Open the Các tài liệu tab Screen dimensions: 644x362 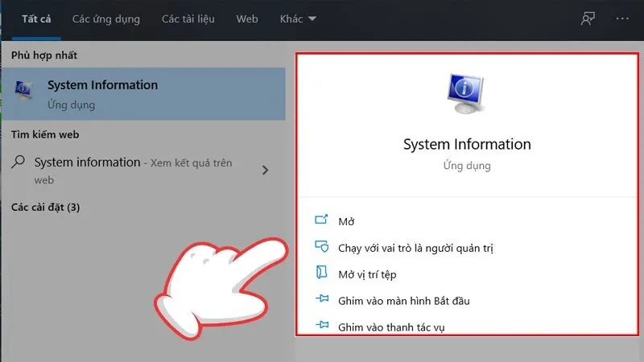[188, 19]
